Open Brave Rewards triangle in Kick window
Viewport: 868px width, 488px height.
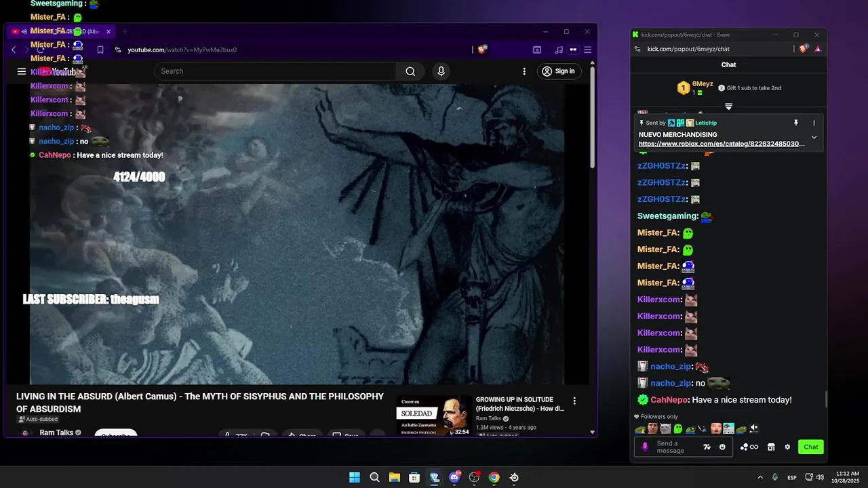coord(818,49)
